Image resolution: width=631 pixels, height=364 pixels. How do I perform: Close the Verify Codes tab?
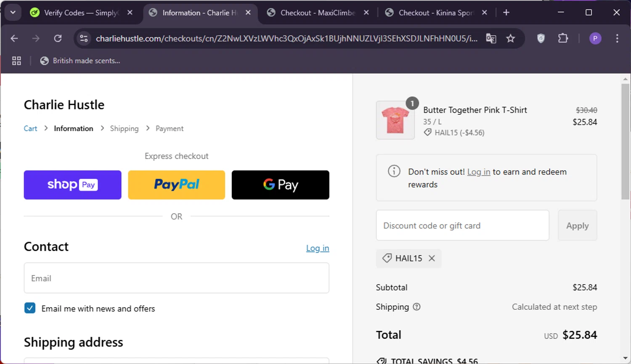pyautogui.click(x=130, y=13)
